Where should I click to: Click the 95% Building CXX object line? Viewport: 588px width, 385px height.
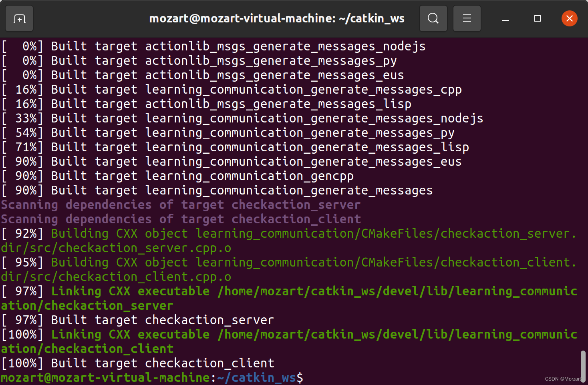click(x=289, y=263)
